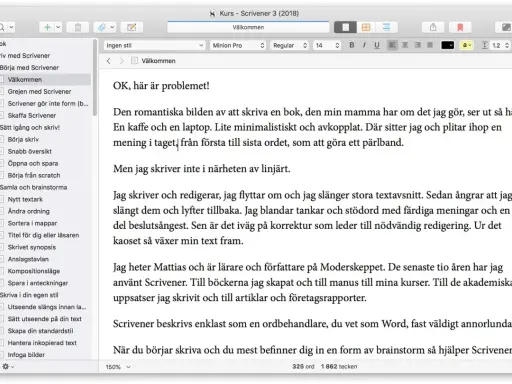
Task: Click the red bookmark icon
Action: 460,27
